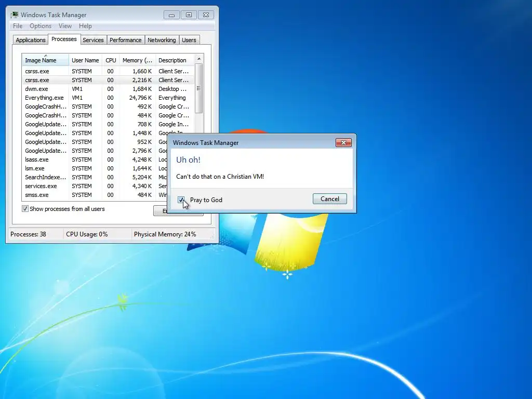
Task: Click the Everything description cell
Action: coord(172,98)
